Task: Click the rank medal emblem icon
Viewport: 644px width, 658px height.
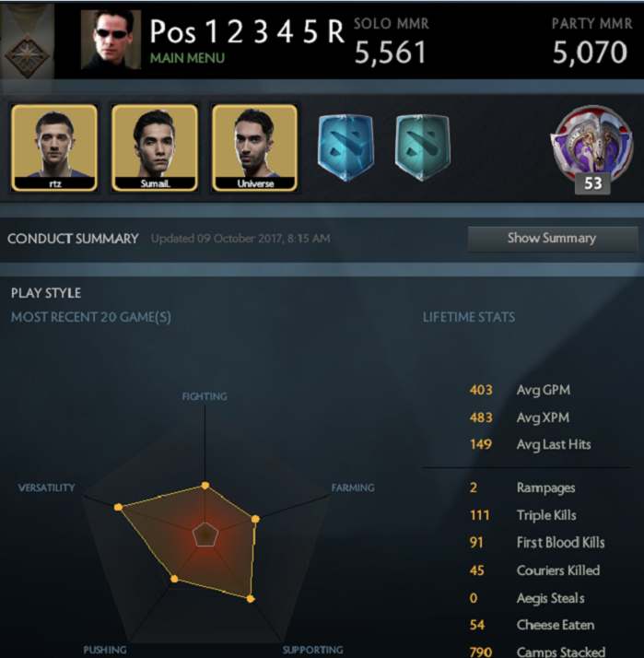Action: pos(28,56)
